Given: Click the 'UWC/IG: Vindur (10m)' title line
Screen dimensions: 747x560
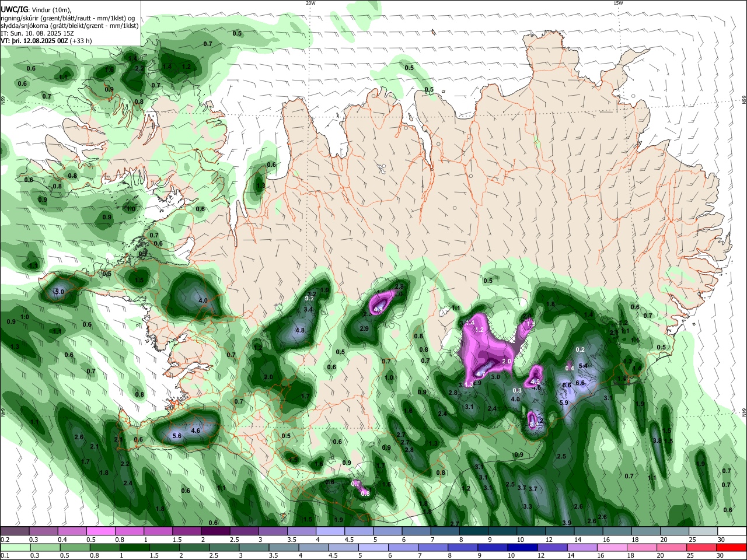Looking at the screenshot, I should (36, 10).
